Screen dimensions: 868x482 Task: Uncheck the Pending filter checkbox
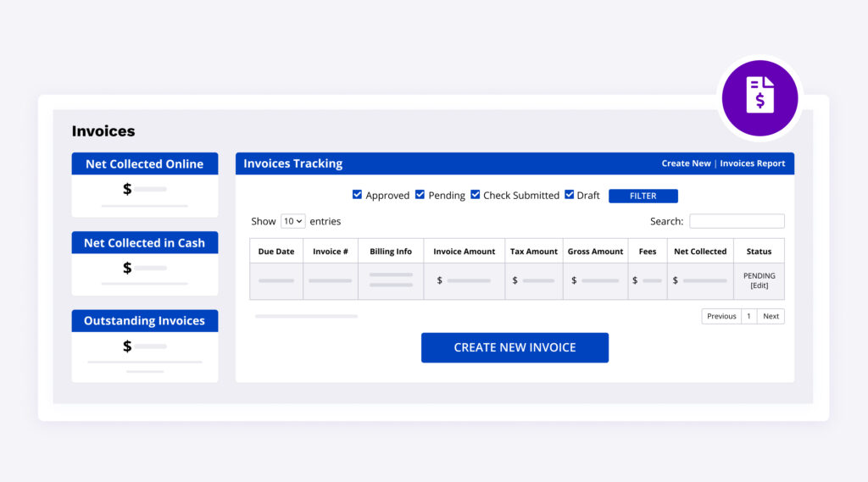click(x=420, y=195)
